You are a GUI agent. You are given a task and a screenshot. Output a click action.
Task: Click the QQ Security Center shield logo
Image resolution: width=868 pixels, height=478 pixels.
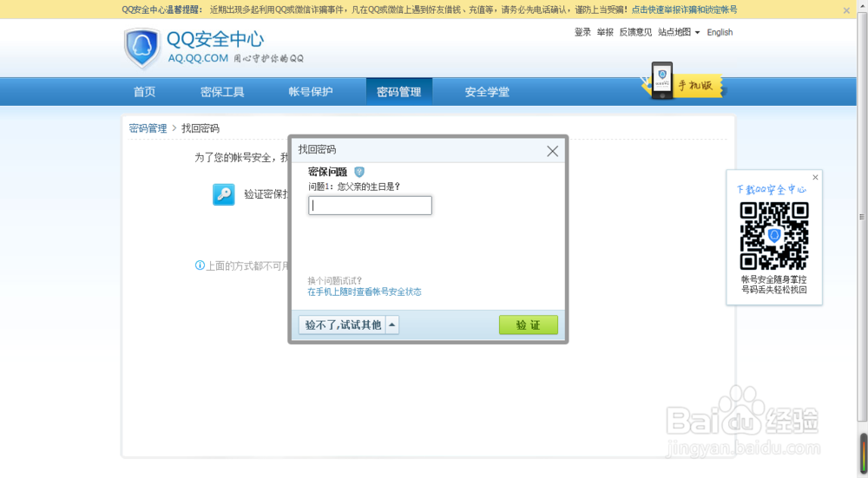142,48
